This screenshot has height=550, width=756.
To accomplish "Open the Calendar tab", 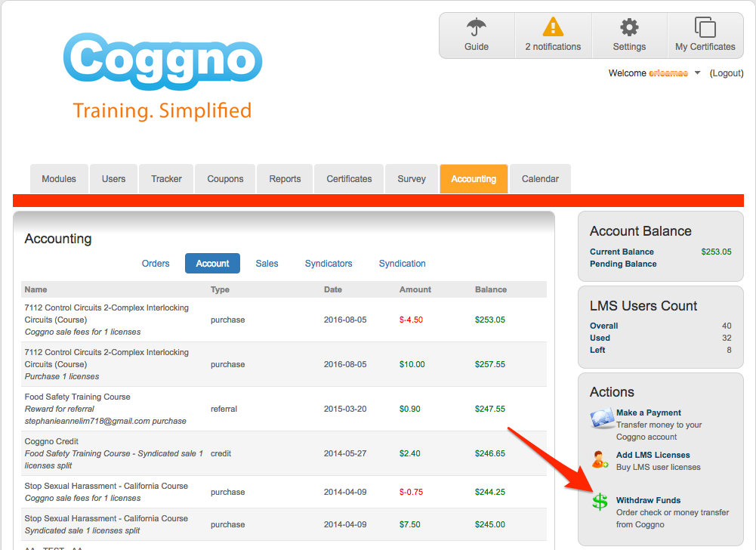I will (x=540, y=178).
